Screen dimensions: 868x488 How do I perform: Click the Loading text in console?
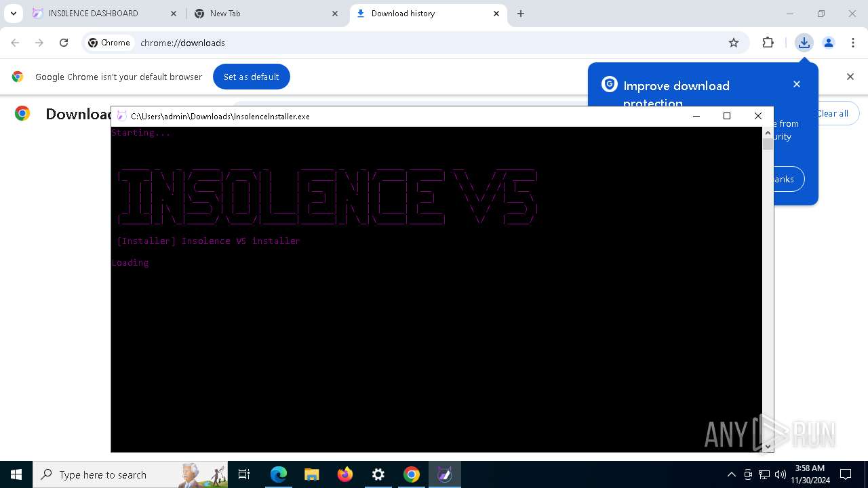(130, 262)
